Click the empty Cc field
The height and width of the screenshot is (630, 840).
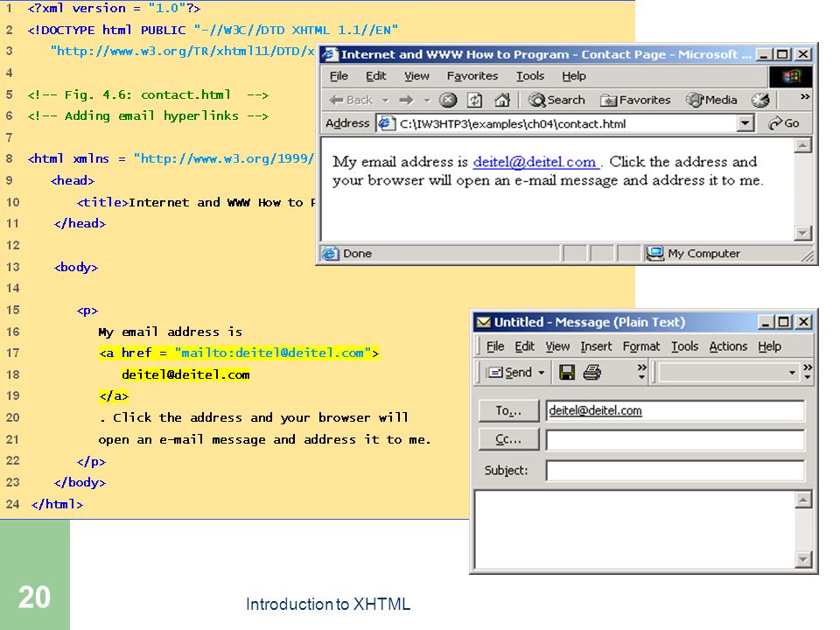pyautogui.click(x=675, y=440)
